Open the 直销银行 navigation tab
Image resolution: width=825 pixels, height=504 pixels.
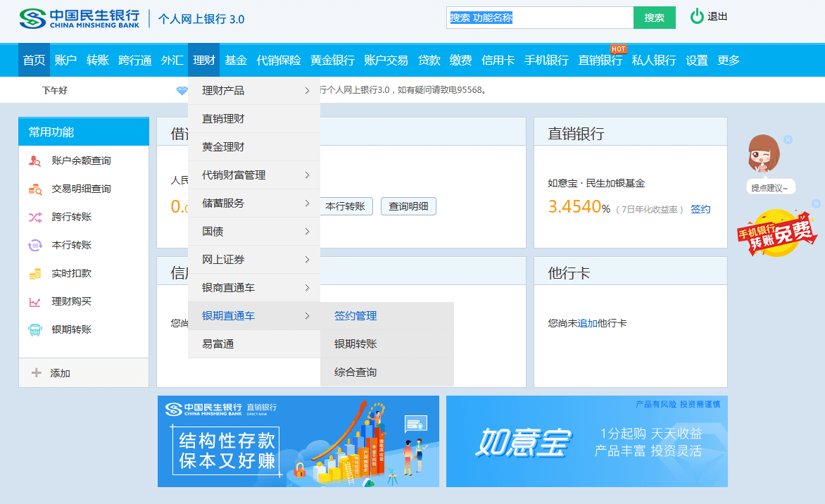pyautogui.click(x=600, y=61)
